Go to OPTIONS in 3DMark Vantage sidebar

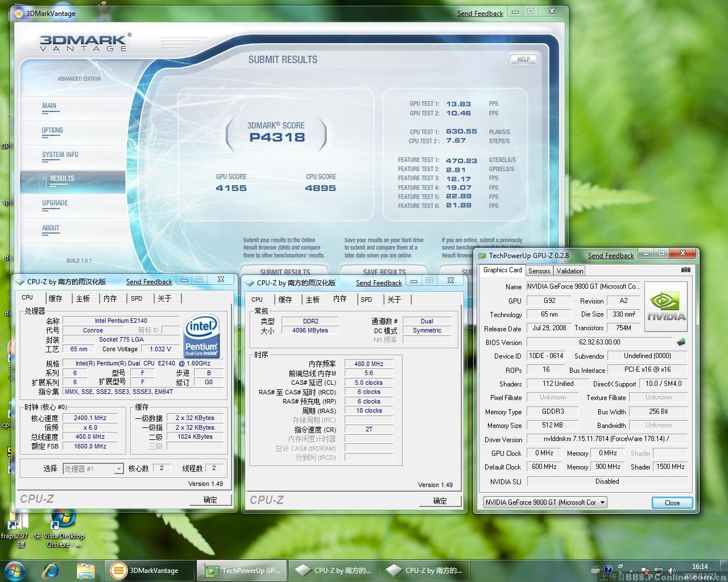(52, 131)
